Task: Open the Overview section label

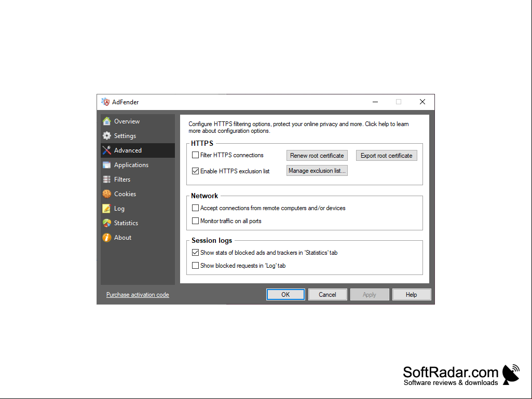Action: click(x=127, y=121)
